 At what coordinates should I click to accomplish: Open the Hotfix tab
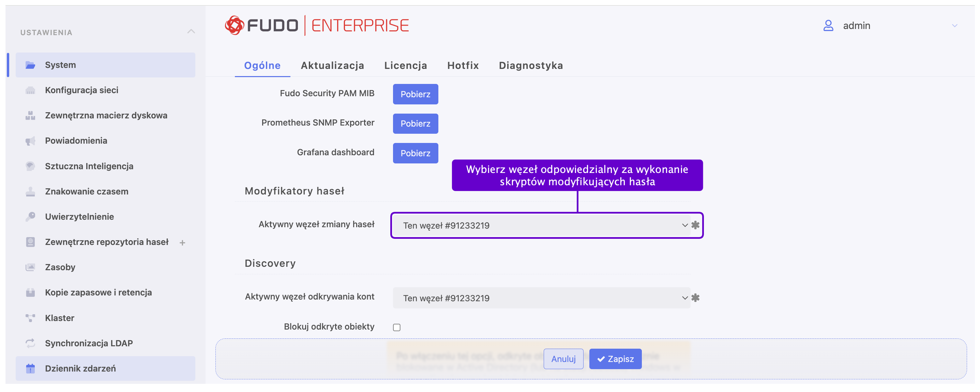coord(463,66)
